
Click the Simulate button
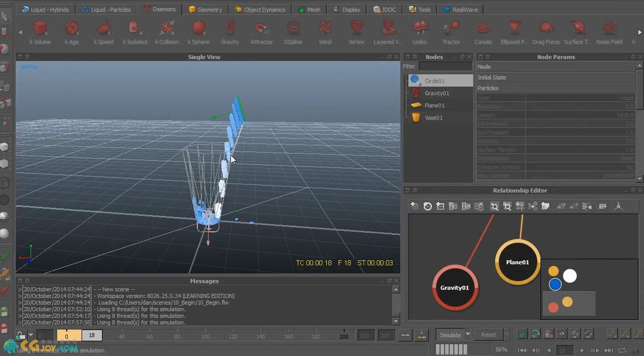click(x=450, y=335)
